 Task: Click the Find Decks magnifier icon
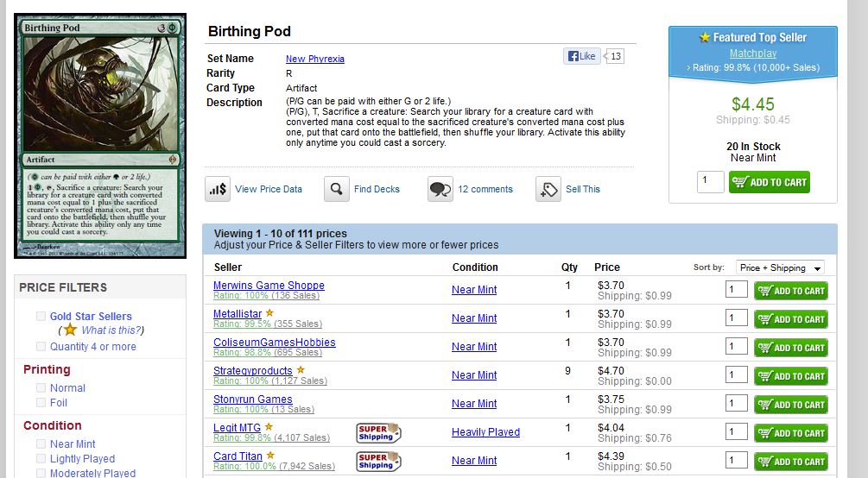pyautogui.click(x=337, y=189)
